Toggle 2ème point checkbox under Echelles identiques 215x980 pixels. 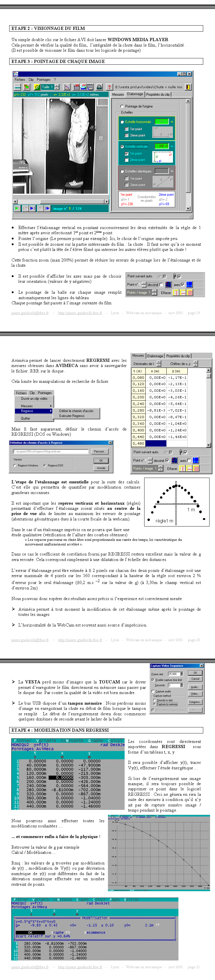point(127,185)
